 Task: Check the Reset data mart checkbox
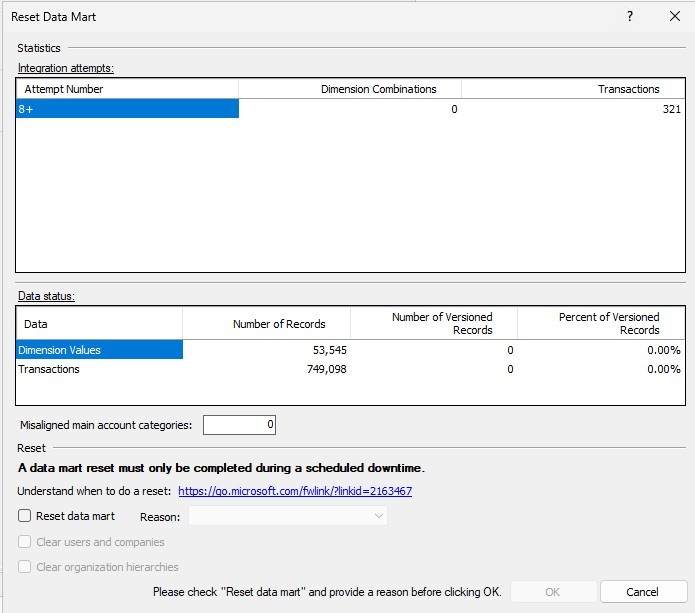coord(24,515)
